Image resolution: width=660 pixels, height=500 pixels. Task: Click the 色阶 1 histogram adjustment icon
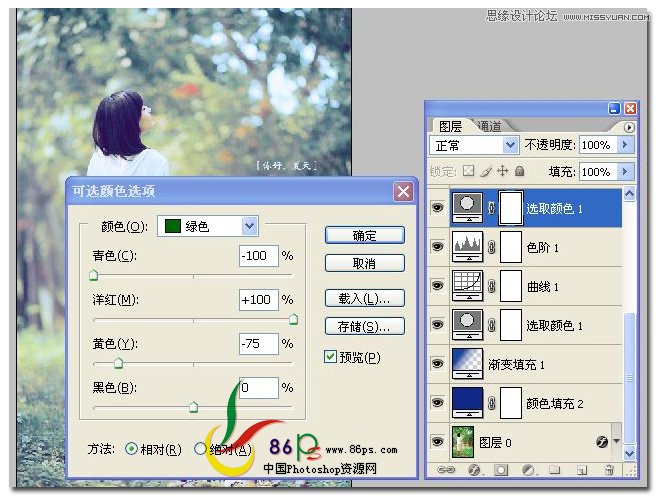pyautogui.click(x=467, y=247)
